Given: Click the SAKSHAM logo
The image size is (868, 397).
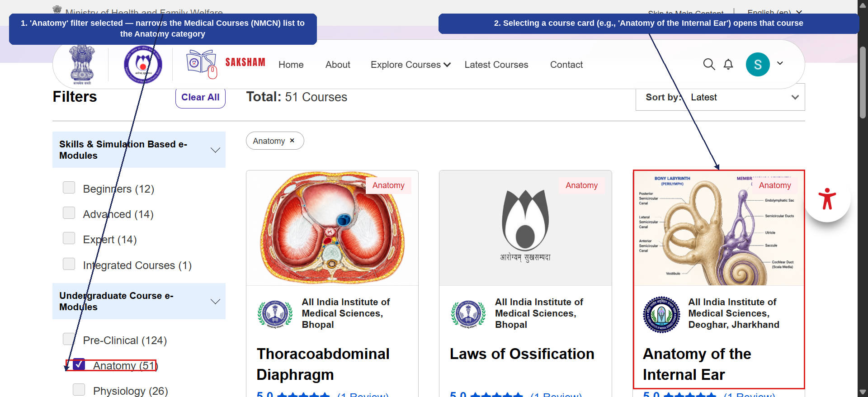Looking at the screenshot, I should coord(226,63).
